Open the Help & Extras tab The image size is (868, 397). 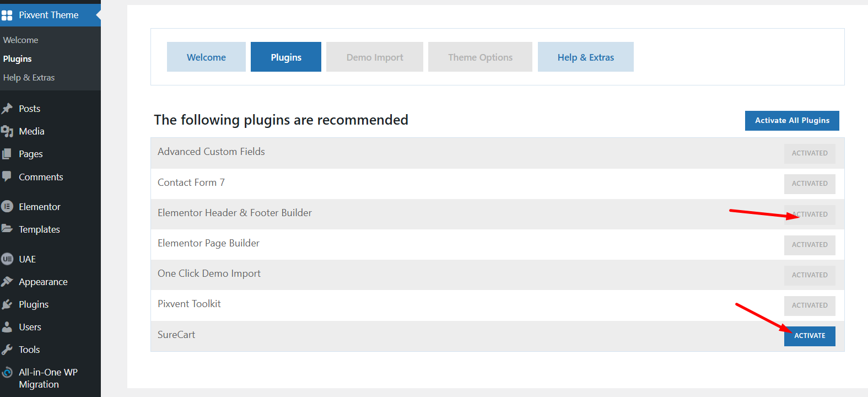[x=585, y=57]
